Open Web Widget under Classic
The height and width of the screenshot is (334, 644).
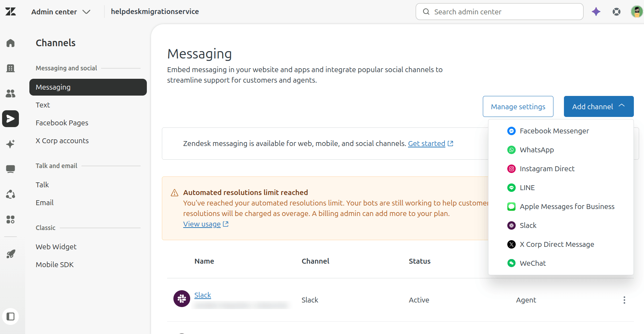tap(88, 247)
